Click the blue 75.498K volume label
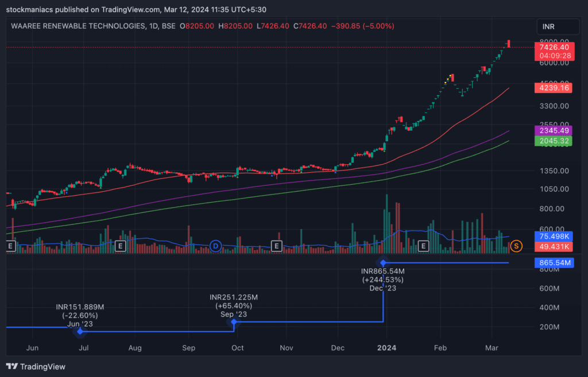The image size is (588, 377). pyautogui.click(x=554, y=236)
